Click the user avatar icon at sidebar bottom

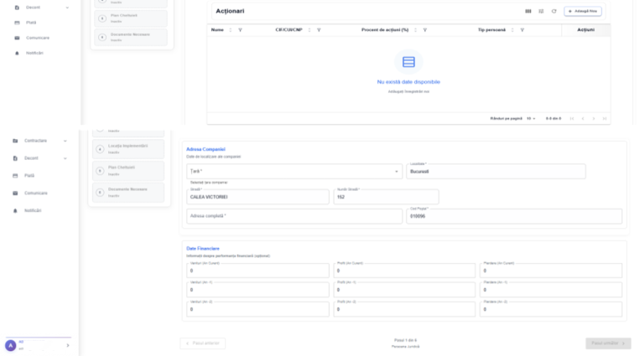tap(11, 345)
